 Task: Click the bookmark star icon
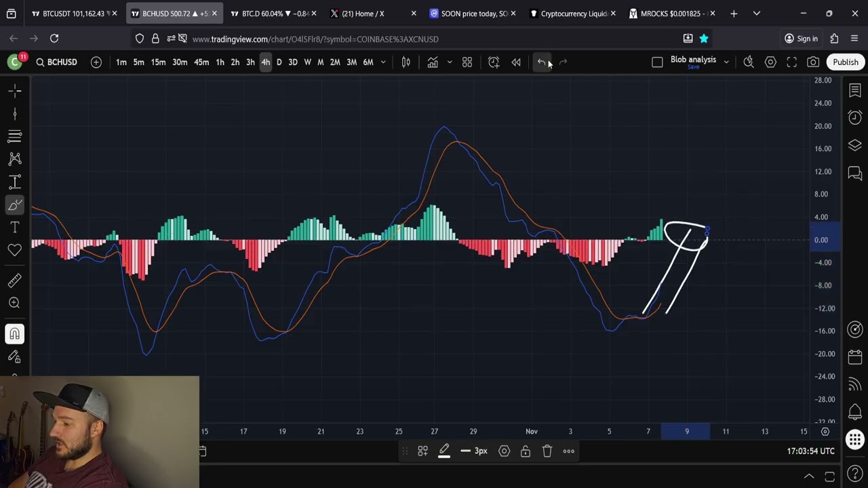[704, 39]
